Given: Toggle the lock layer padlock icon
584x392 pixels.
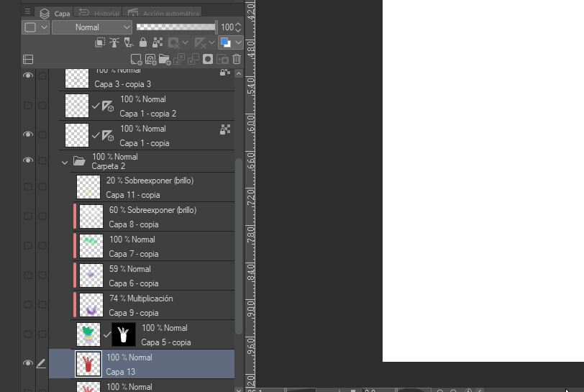Looking at the screenshot, I should point(143,42).
